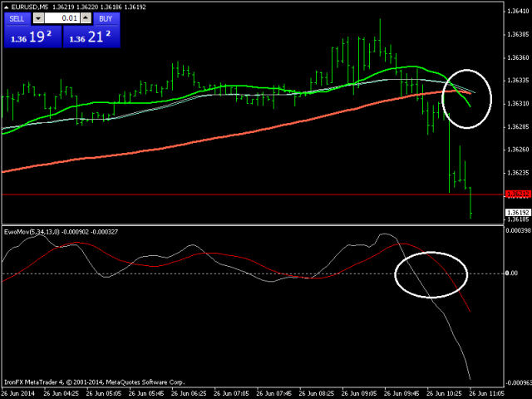Screen dimensions: 532x399
Task: Click the red horizontal price level line
Action: [x=249, y=194]
